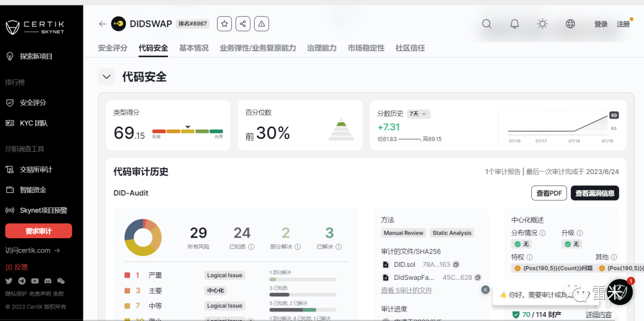This screenshot has height=321, width=644.
Task: Open the warning alert triangle icon
Action: tap(261, 24)
